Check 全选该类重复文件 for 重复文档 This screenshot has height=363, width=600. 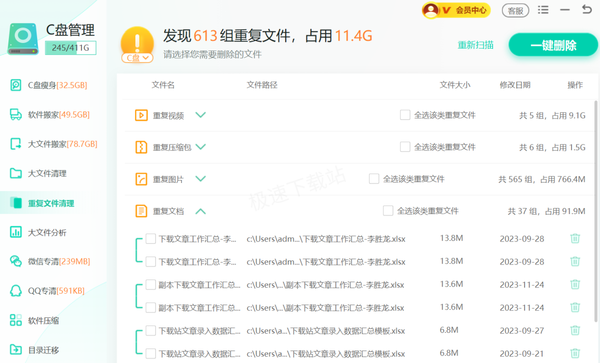[x=388, y=211]
